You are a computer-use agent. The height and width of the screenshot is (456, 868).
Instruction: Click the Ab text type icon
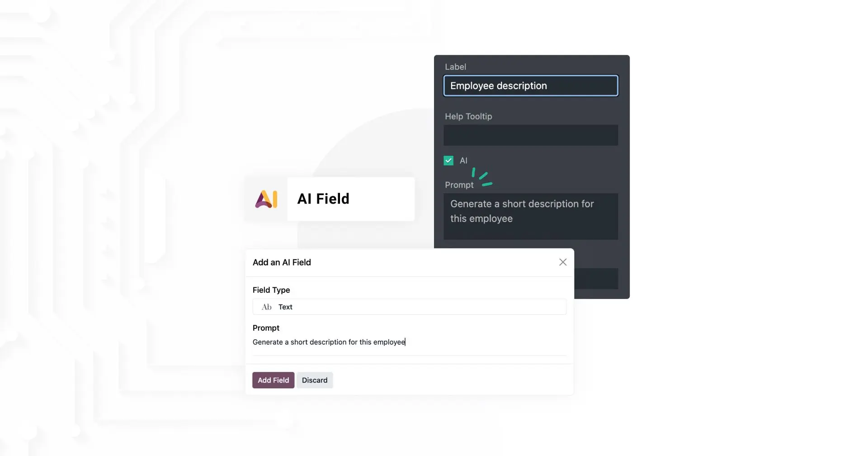click(x=267, y=307)
